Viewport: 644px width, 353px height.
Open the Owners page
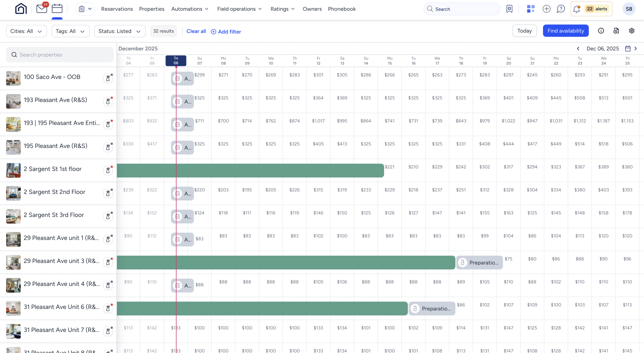pyautogui.click(x=312, y=9)
